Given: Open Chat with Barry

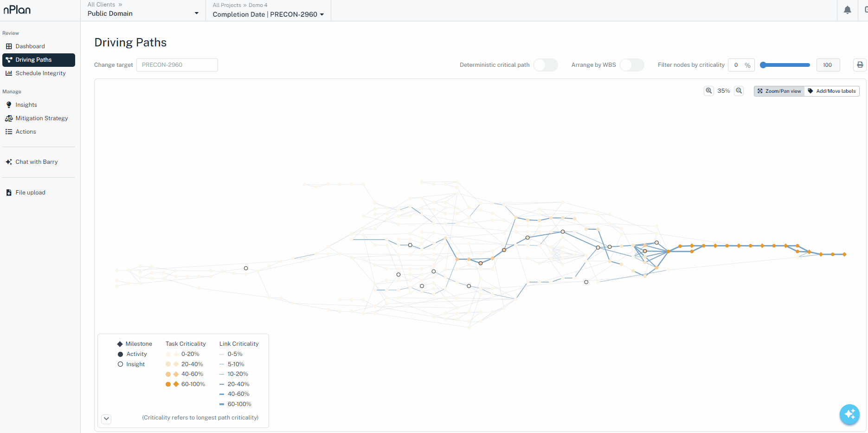Looking at the screenshot, I should coord(36,162).
